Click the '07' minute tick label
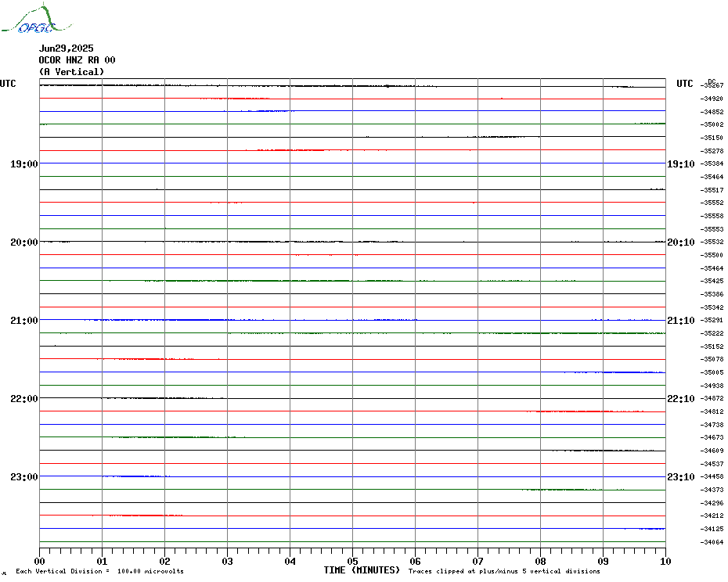728x582 pixels. coord(478,561)
